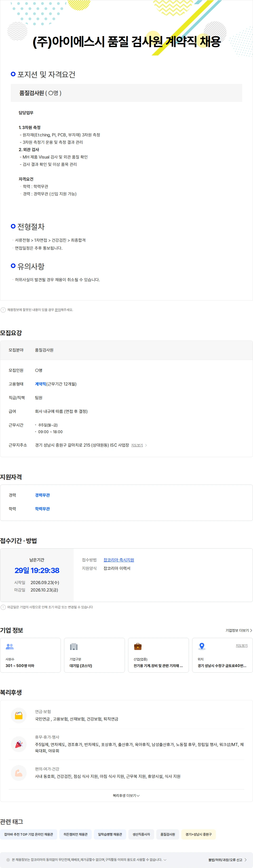The height and width of the screenshot is (868, 253).
Task: Select tag 잡아바 추천 TOP 기업 온라인 채용관
Action: click(x=29, y=834)
